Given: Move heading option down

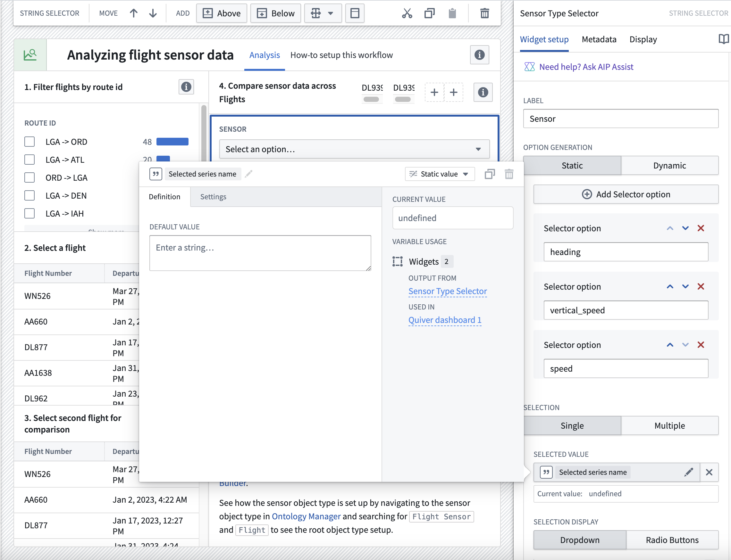Looking at the screenshot, I should [x=685, y=228].
